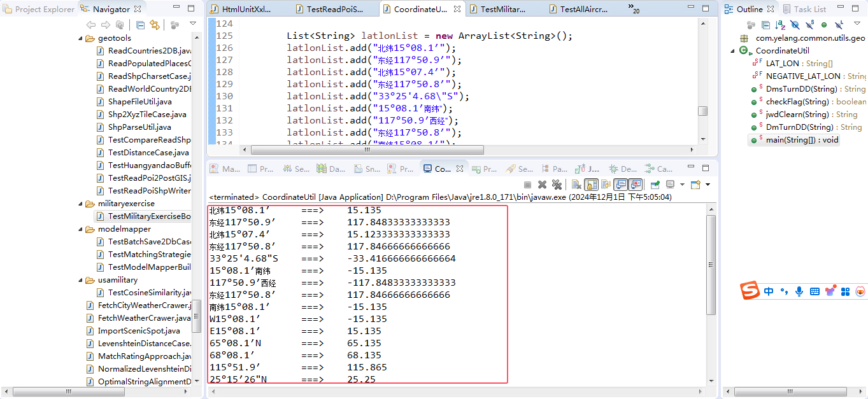Toggle Hide Non-Public Members in Outline
Viewport: 868px width, 399px height.
click(x=824, y=25)
